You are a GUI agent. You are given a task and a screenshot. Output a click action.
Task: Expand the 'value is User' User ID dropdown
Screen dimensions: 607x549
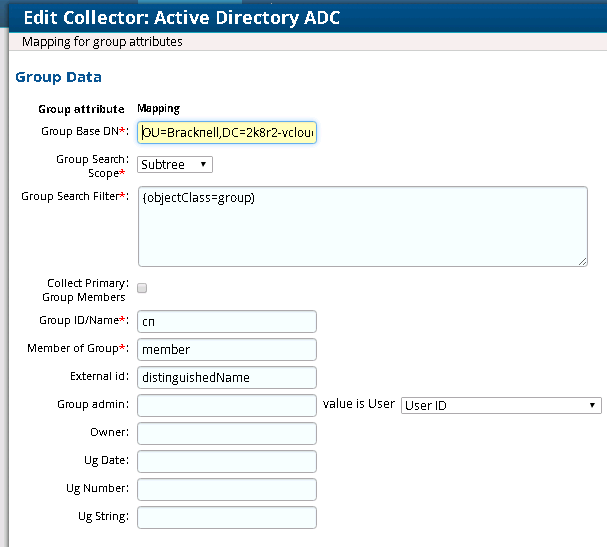501,405
